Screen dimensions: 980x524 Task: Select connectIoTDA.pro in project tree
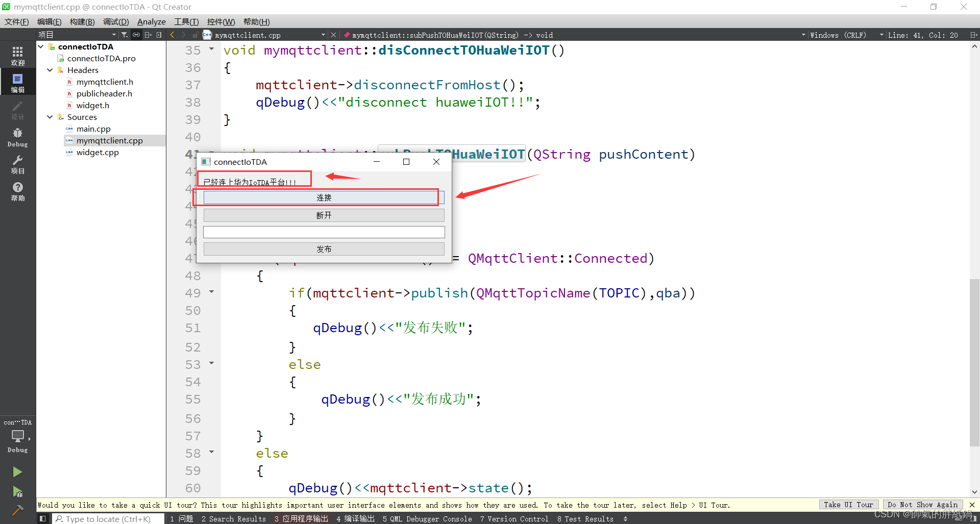[101, 58]
